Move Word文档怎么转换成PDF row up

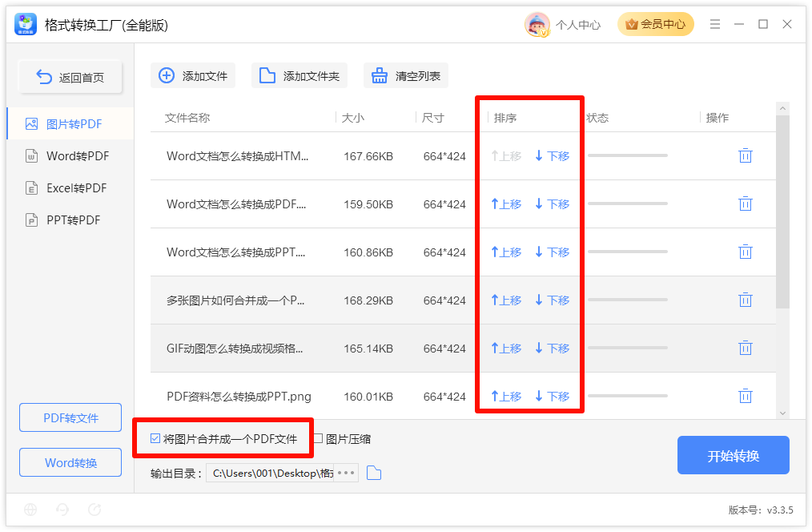506,204
